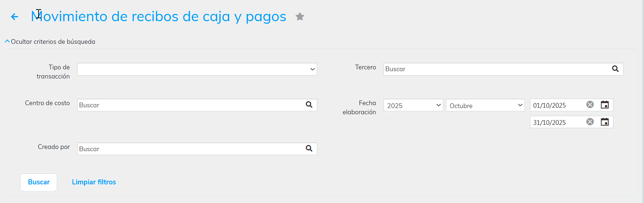Open the Octubre month dropdown

(485, 106)
